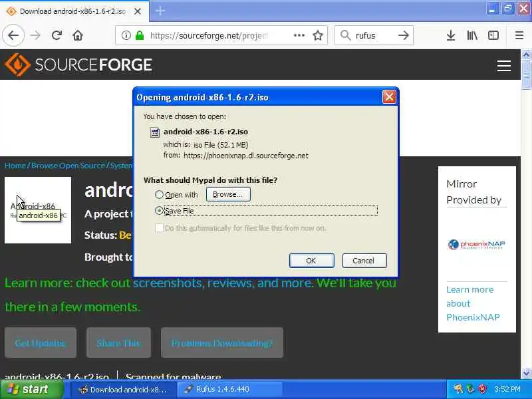
Task: Open the Library toolbar icon
Action: [472, 35]
